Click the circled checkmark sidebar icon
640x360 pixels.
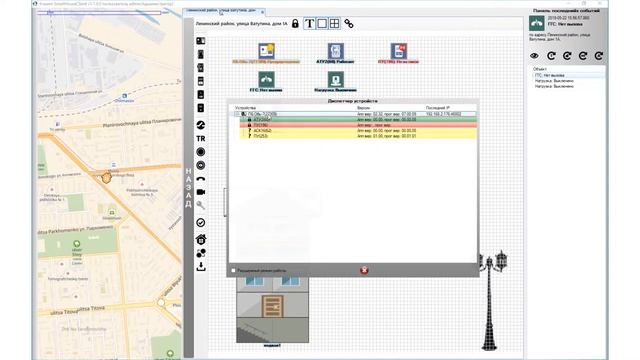tap(201, 222)
